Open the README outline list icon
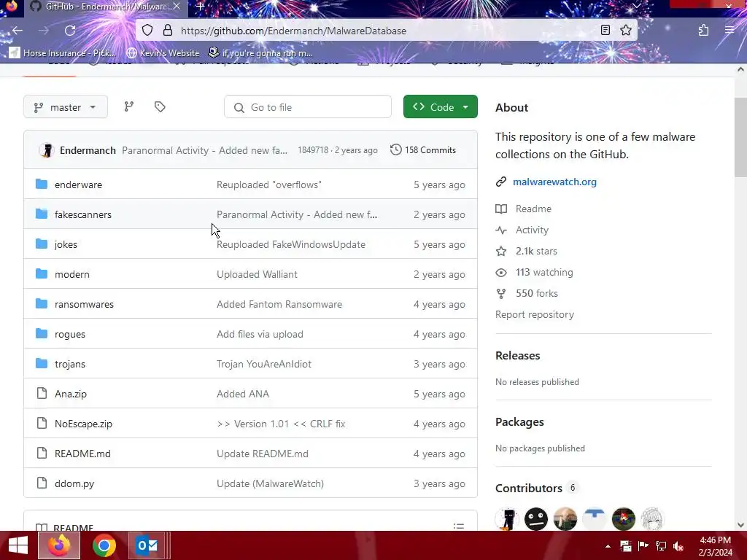 tap(459, 526)
